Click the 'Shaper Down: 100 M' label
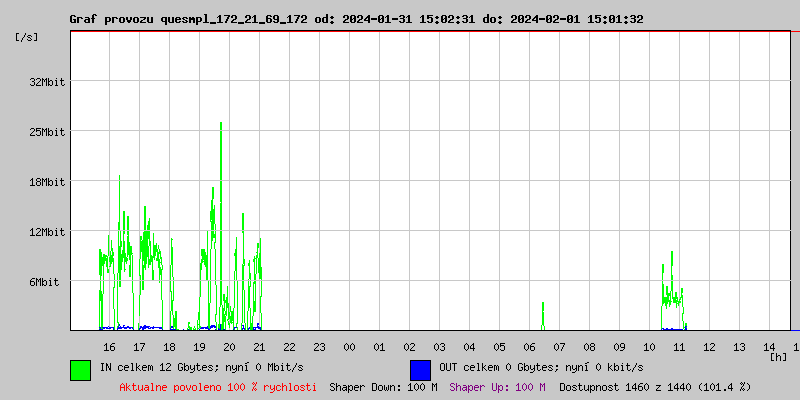This screenshot has height=400, width=800. (383, 386)
